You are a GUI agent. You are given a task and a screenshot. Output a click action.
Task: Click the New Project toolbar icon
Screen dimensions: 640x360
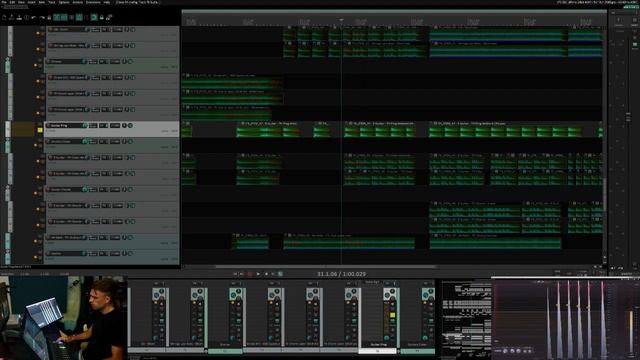pyautogui.click(x=4, y=18)
